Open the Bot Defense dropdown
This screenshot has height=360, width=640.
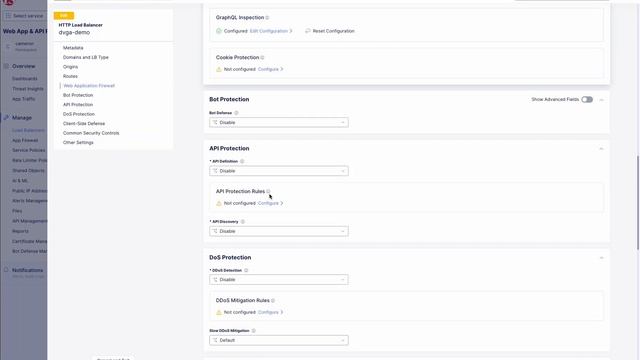point(279,122)
